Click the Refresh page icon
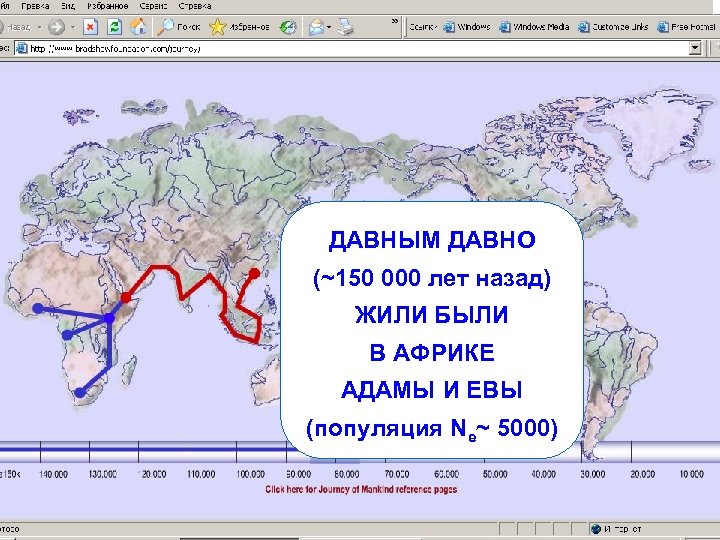Screen dimensions: 720x540 coord(114,27)
